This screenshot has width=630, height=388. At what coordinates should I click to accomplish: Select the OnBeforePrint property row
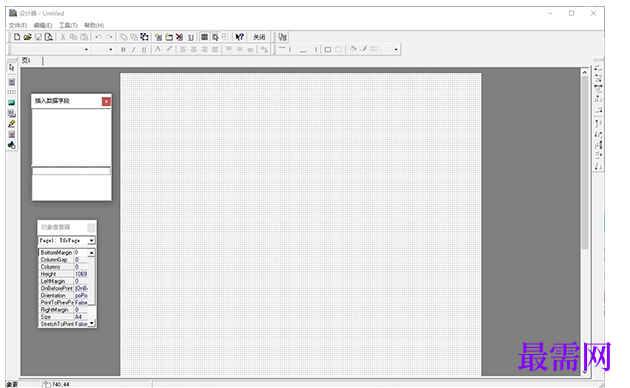pyautogui.click(x=63, y=288)
